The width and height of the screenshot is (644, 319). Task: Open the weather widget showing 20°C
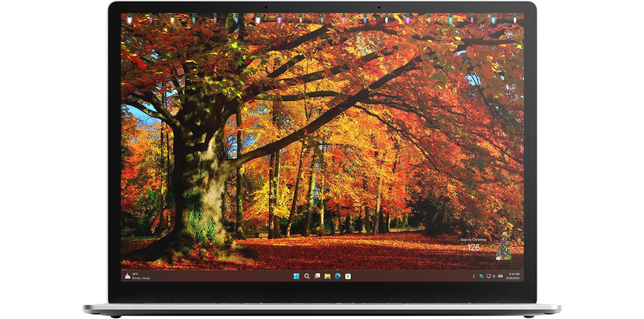(x=137, y=276)
